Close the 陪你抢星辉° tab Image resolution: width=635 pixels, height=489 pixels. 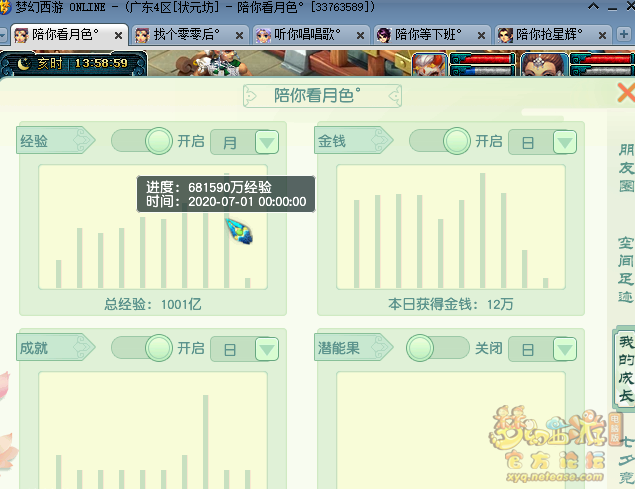(x=602, y=36)
